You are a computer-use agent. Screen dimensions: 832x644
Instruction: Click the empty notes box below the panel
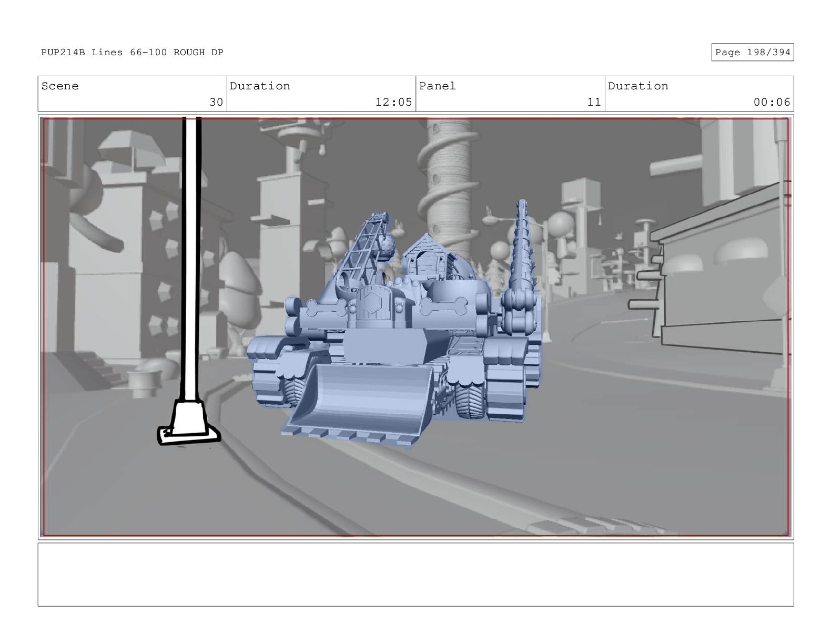click(x=415, y=575)
